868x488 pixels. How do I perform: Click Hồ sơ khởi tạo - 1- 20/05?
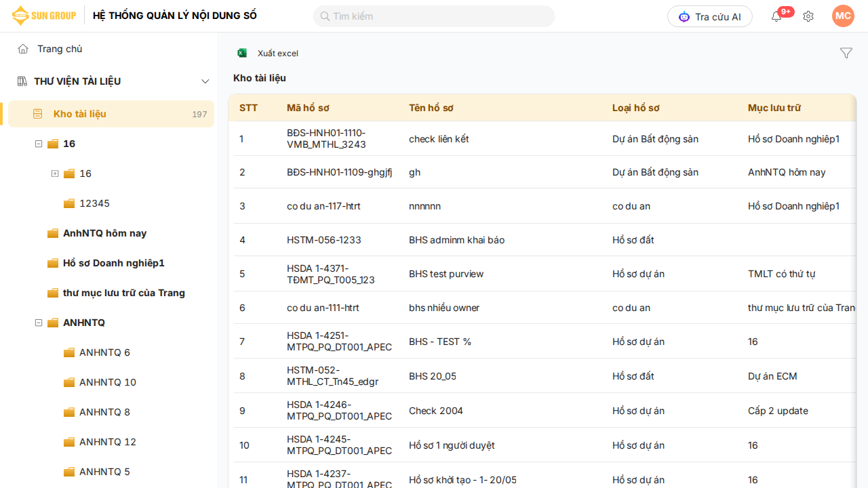pos(462,480)
